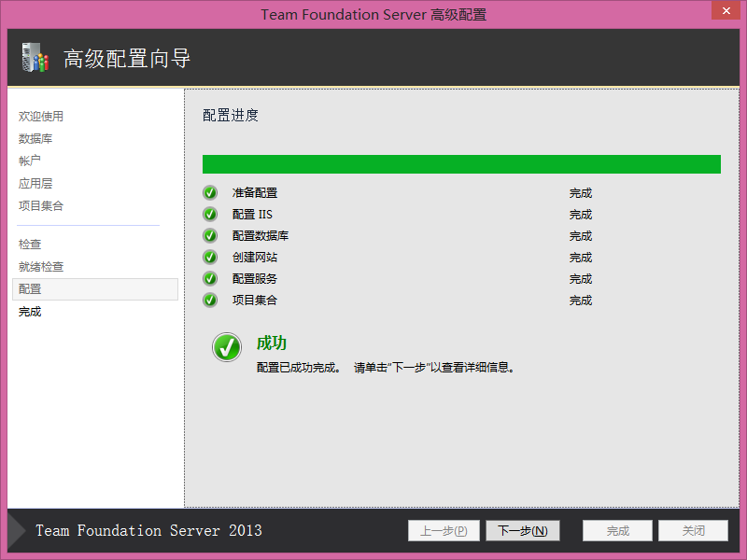747x560 pixels.
Task: Click the 配置数据库 task label
Action: click(261, 236)
